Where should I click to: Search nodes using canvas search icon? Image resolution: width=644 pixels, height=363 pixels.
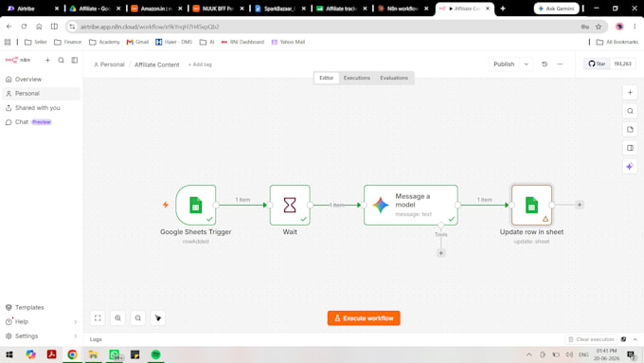tap(630, 111)
